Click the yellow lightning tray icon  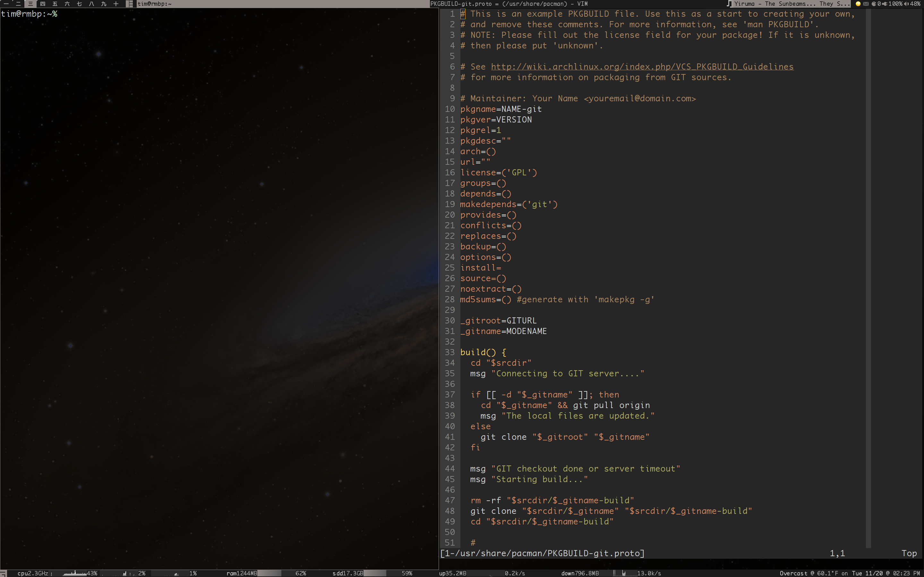[858, 4]
